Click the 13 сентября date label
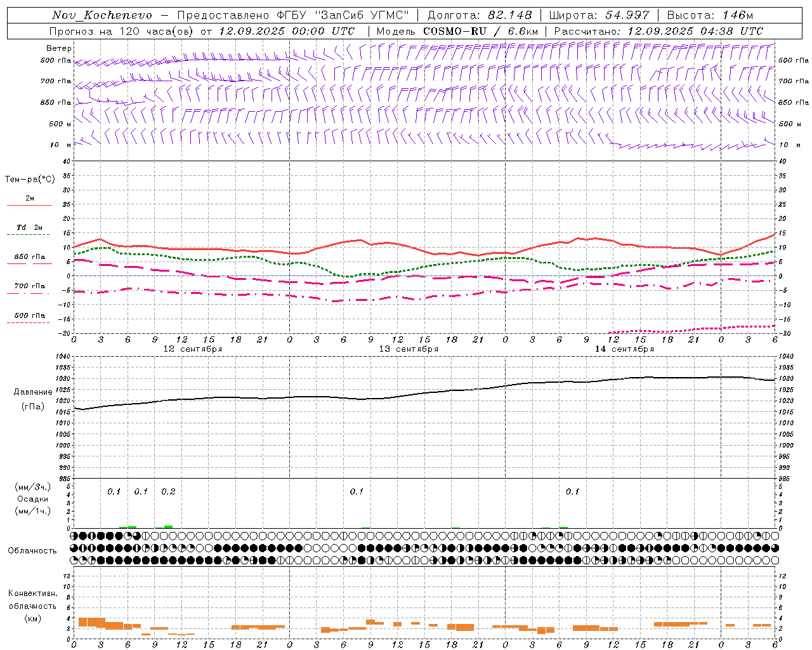 point(409,348)
